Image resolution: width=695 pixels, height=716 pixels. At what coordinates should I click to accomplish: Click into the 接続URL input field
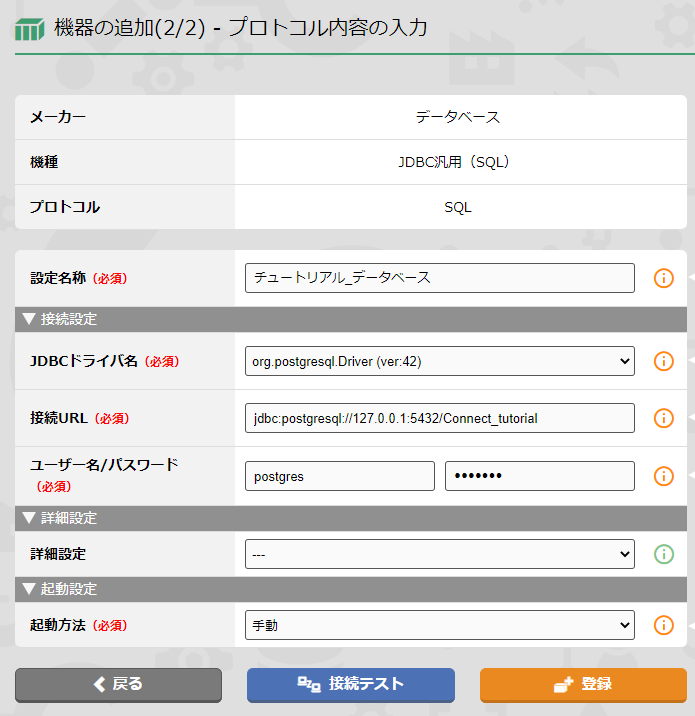coord(439,418)
